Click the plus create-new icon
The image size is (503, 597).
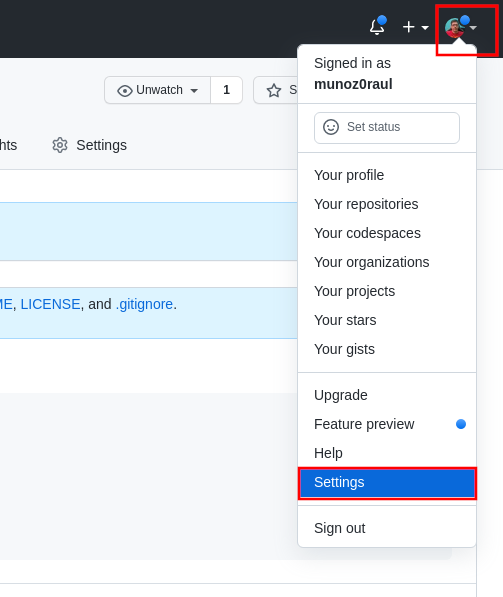(x=409, y=27)
